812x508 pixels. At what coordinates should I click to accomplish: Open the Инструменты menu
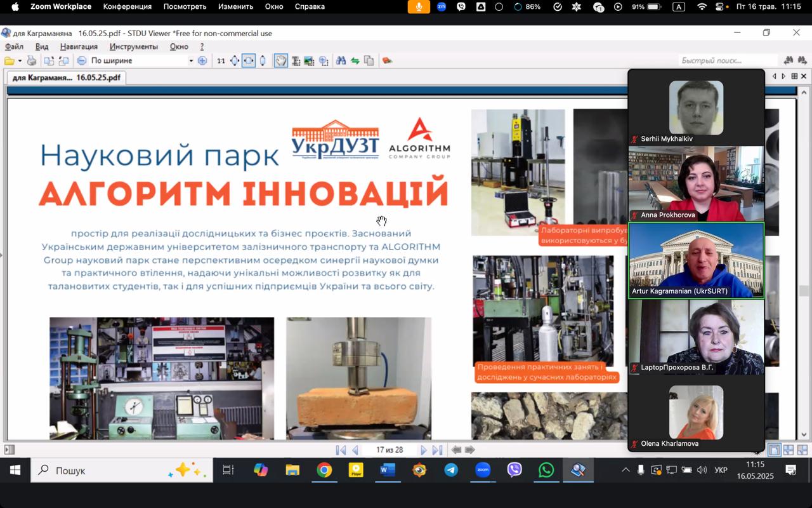[x=133, y=46]
